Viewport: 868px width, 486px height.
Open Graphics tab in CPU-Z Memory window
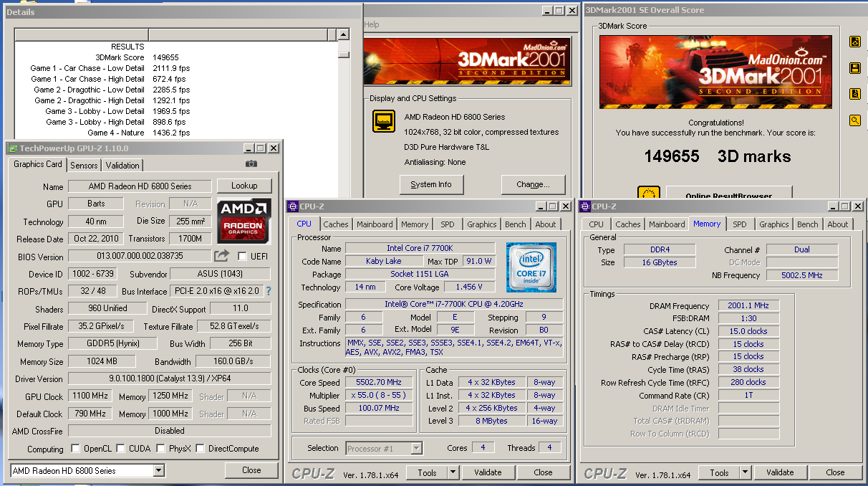774,224
